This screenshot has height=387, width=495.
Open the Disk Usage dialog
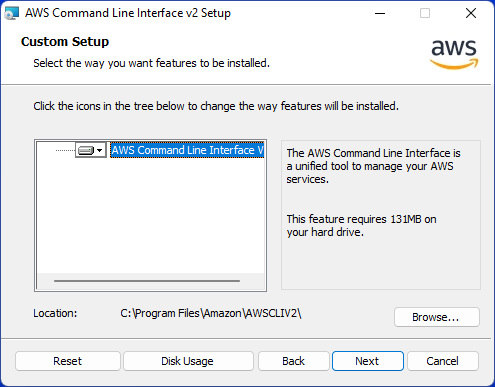[188, 361]
